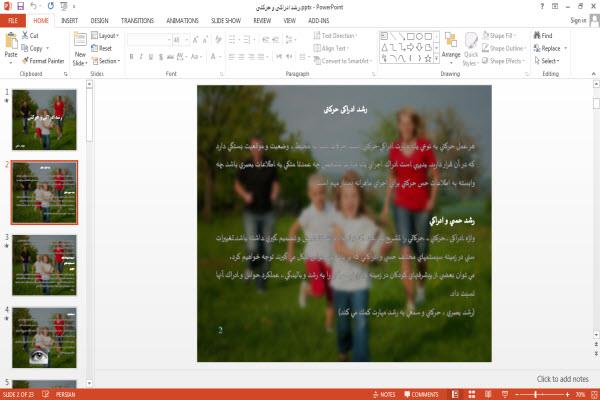Select slide 3 thumbnail
Viewport: 600px width, 400px height.
click(44, 265)
